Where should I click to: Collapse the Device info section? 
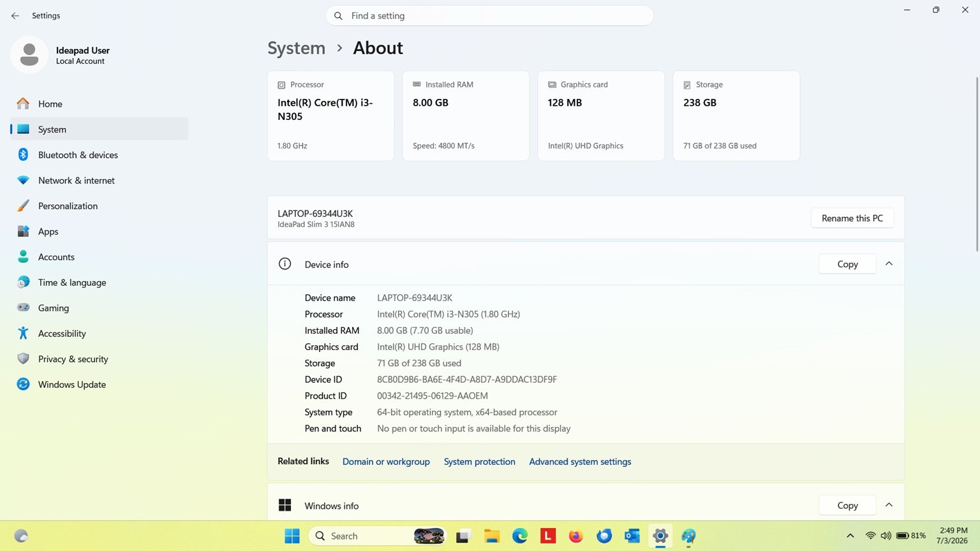(889, 264)
